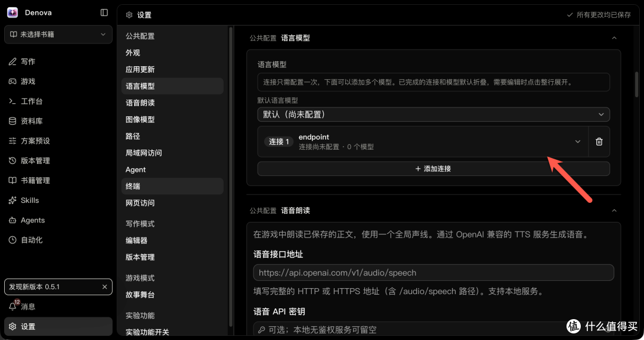Image resolution: width=644 pixels, height=340 pixels.
Task: Toggle the sidebar collapse icon
Action: click(104, 13)
